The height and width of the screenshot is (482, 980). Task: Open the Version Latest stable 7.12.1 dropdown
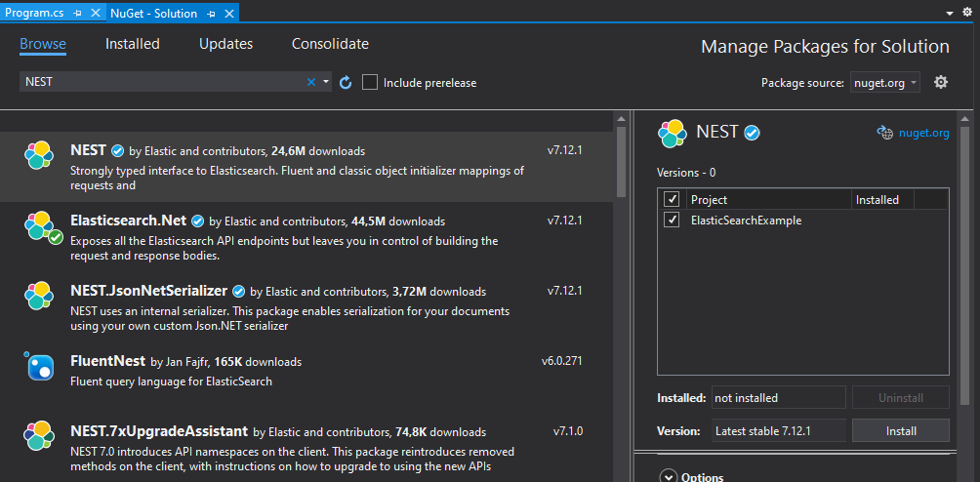click(778, 431)
